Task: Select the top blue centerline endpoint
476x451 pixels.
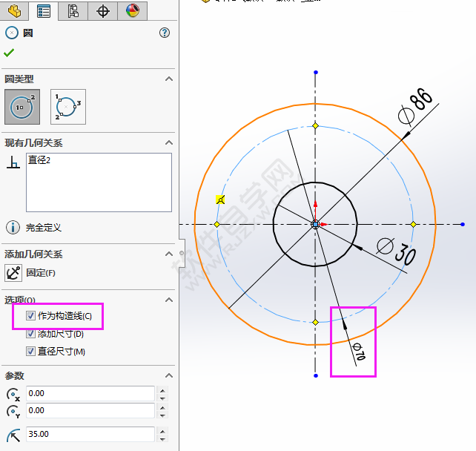Action: click(316, 72)
